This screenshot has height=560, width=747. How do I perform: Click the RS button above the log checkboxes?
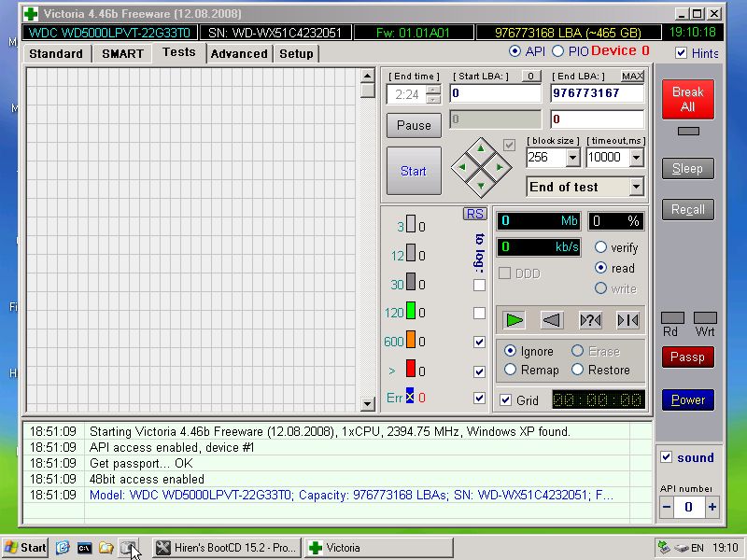coord(475,214)
